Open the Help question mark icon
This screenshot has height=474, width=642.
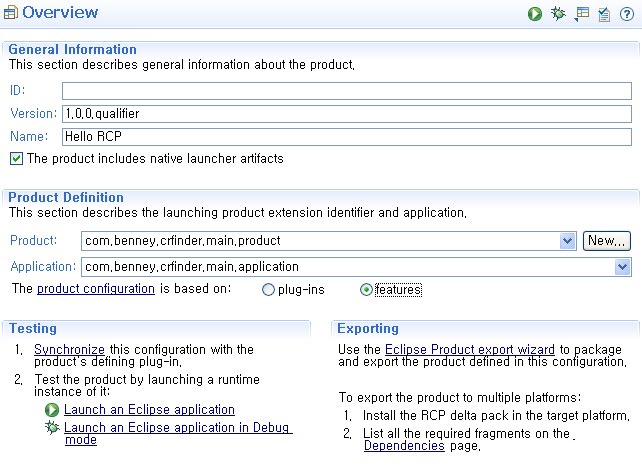(626, 14)
